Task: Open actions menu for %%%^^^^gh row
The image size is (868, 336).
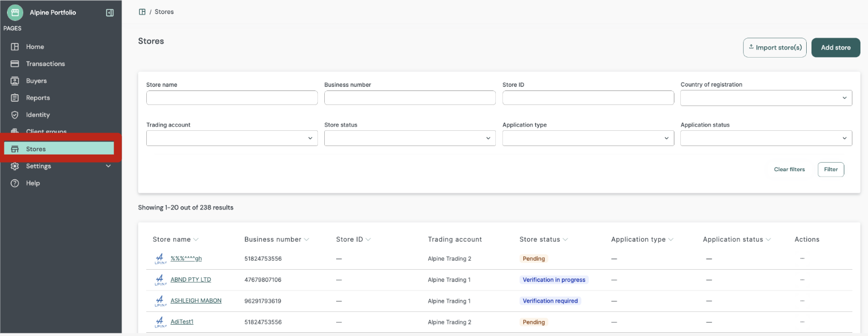Action: point(802,258)
